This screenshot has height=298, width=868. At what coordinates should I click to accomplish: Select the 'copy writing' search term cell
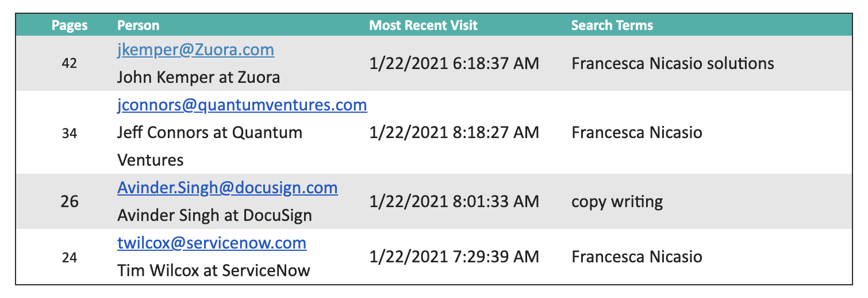click(x=617, y=202)
